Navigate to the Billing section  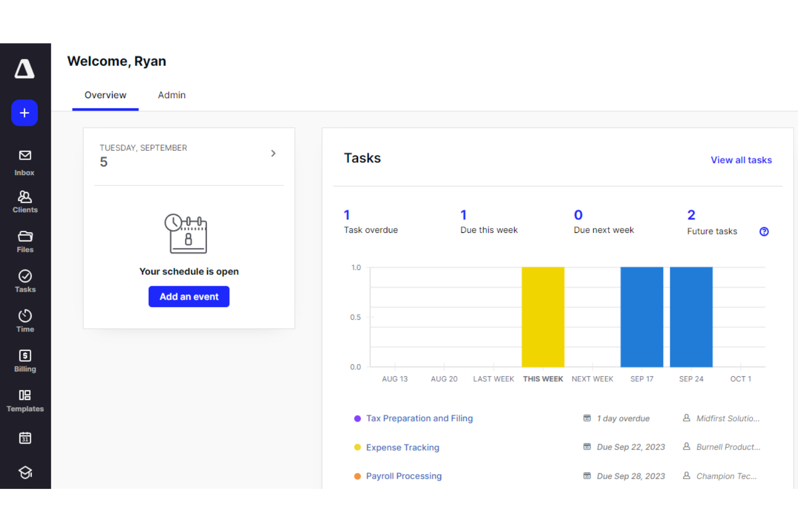coord(25,361)
